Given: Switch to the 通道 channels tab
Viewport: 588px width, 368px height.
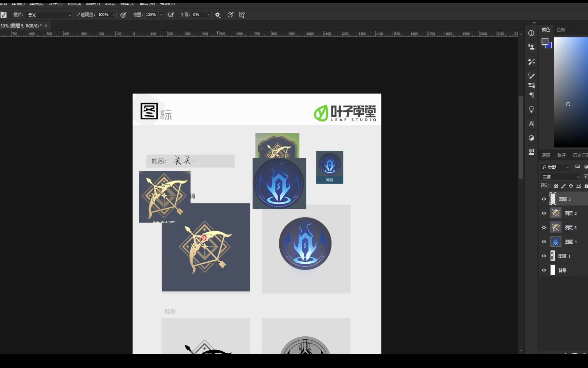Looking at the screenshot, I should (x=546, y=155).
